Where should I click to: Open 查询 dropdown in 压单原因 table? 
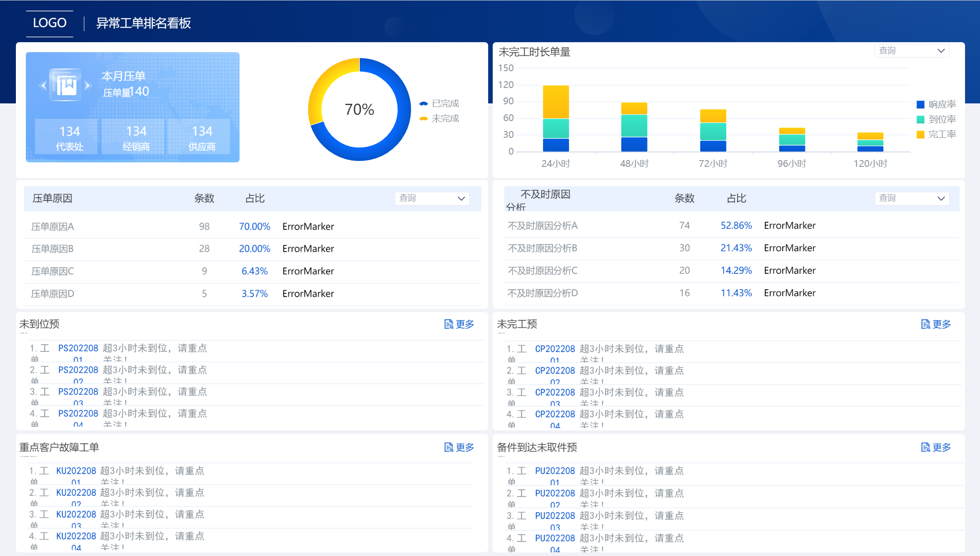click(x=431, y=198)
